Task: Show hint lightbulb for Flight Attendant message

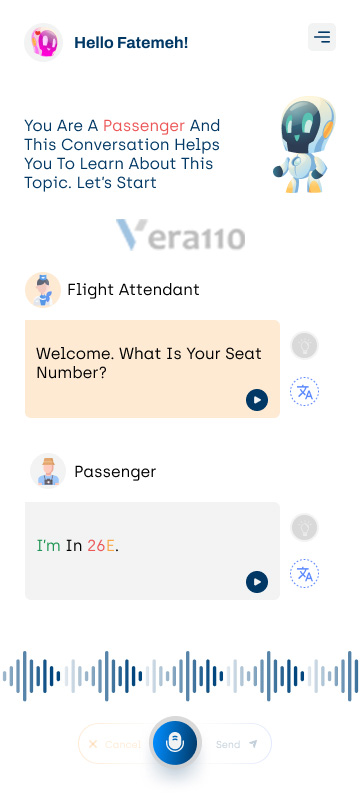Action: (x=304, y=346)
